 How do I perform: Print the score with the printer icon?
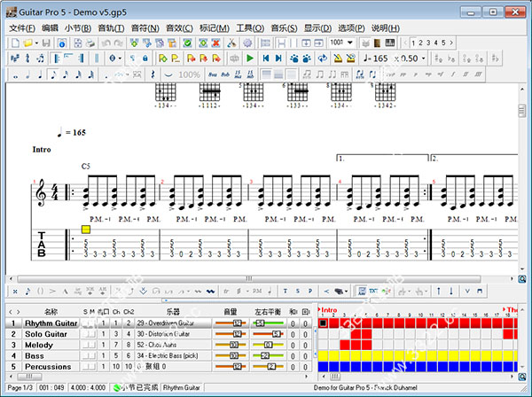[x=90, y=43]
